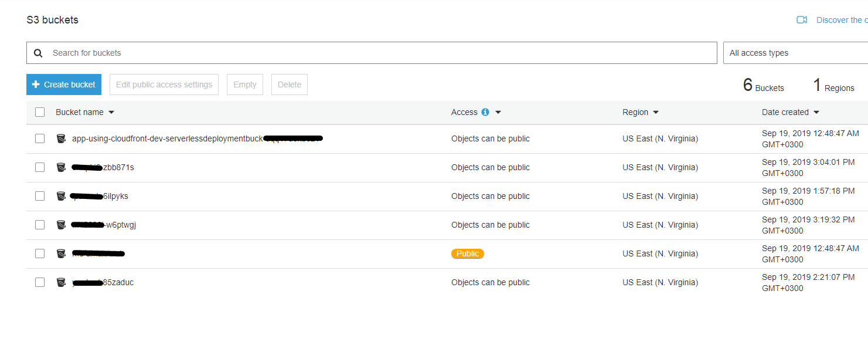The width and height of the screenshot is (868, 355).
Task: Open the Discover link at top right
Action: [x=842, y=20]
